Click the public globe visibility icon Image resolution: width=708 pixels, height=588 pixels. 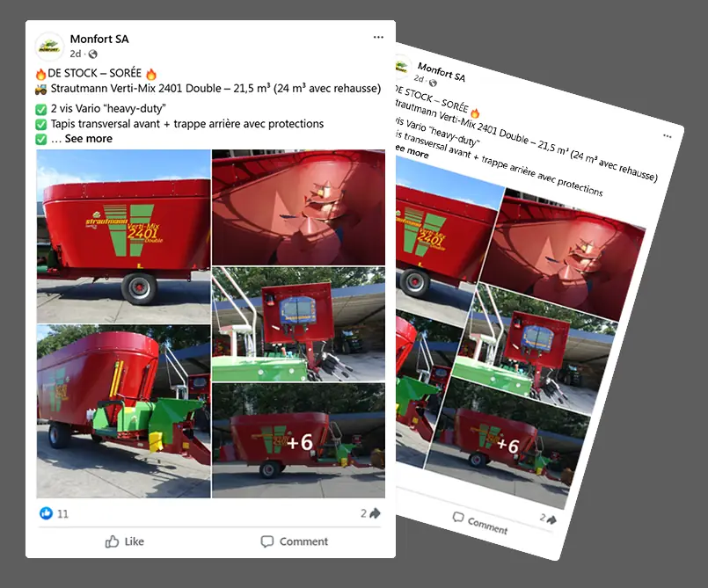pyautogui.click(x=93, y=54)
